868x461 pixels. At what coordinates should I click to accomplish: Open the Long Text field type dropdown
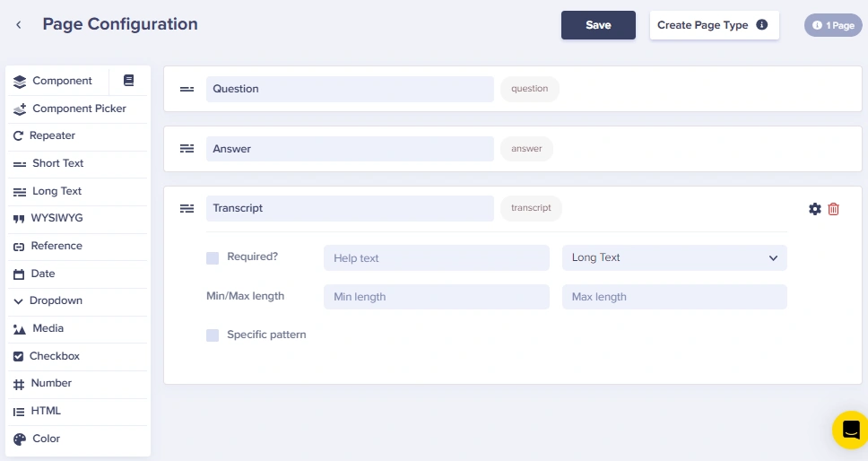coord(674,258)
